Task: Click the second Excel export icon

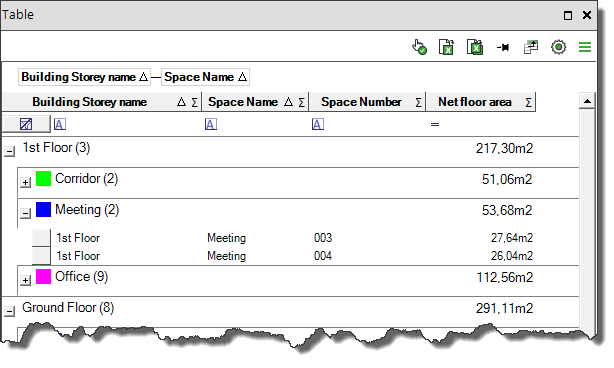Action: (x=475, y=47)
